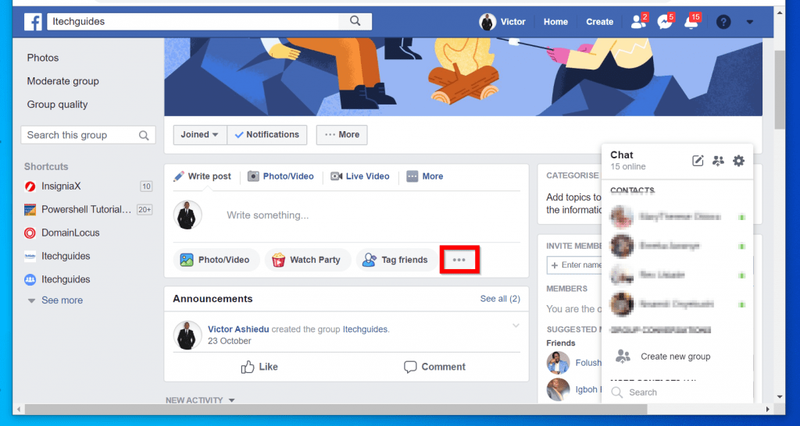Select the Write post tab
Viewport: 800px width, 426px height.
(202, 177)
